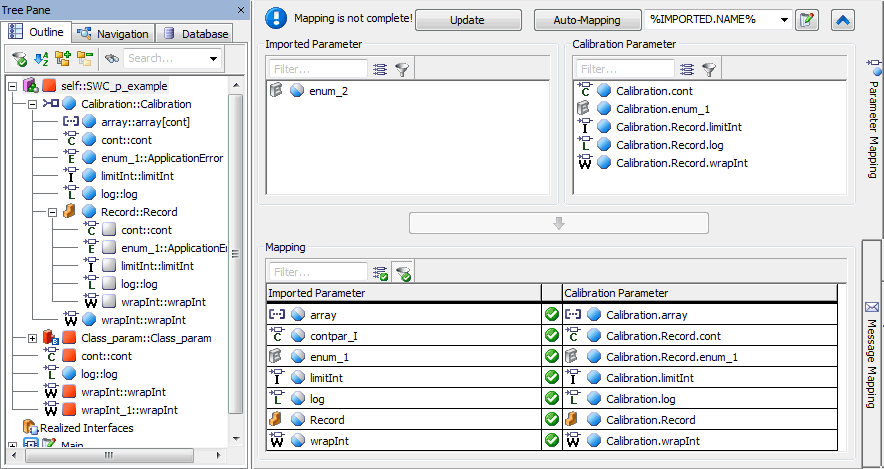Open the Parameter Mapping side tab

pyautogui.click(x=873, y=118)
